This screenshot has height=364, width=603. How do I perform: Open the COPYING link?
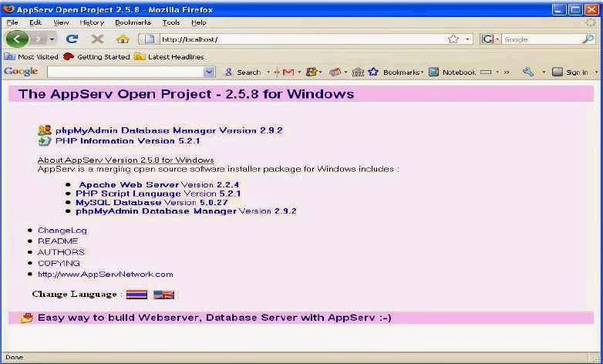click(x=59, y=263)
